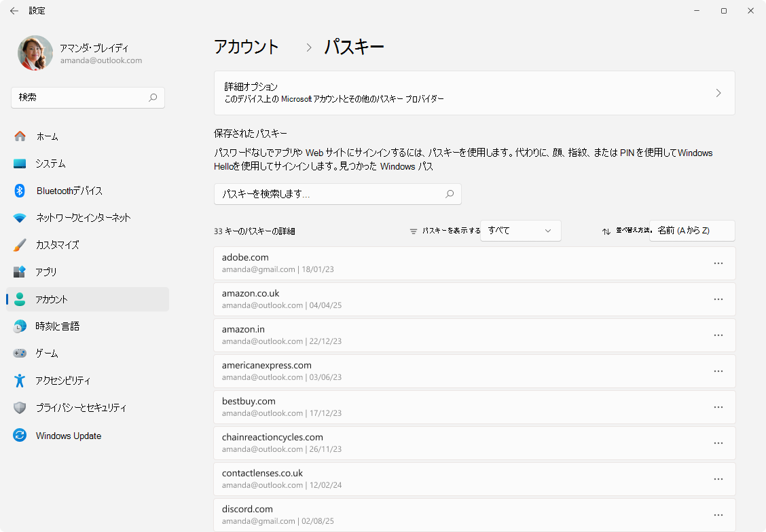The image size is (766, 532).
Task: Click the Privacy & security shield icon
Action: (20, 408)
